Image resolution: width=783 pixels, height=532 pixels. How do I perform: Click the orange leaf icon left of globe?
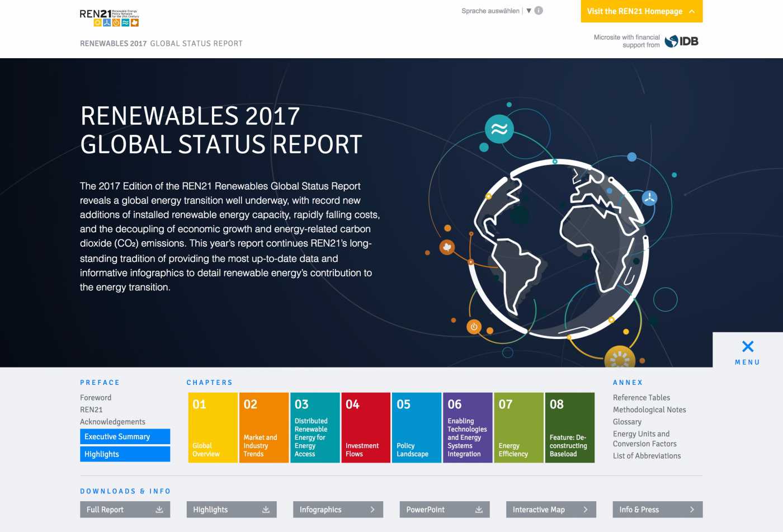point(447,247)
